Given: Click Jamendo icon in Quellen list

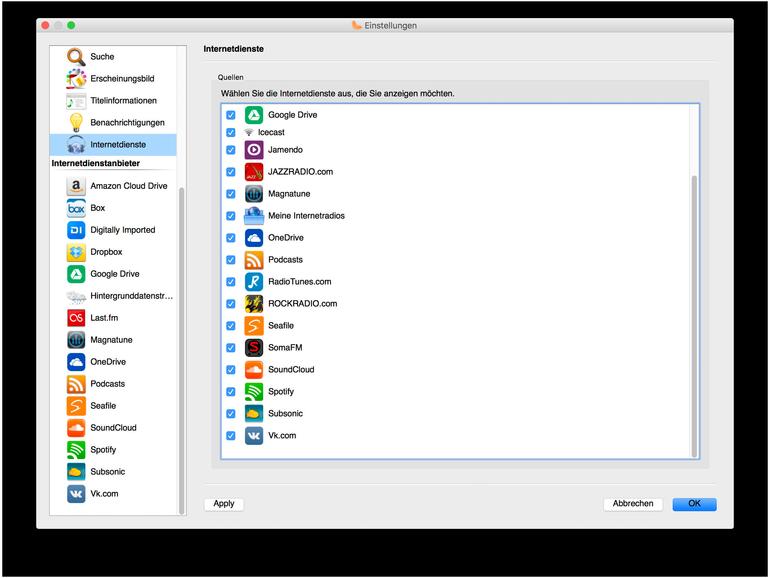Looking at the screenshot, I should tap(254, 150).
